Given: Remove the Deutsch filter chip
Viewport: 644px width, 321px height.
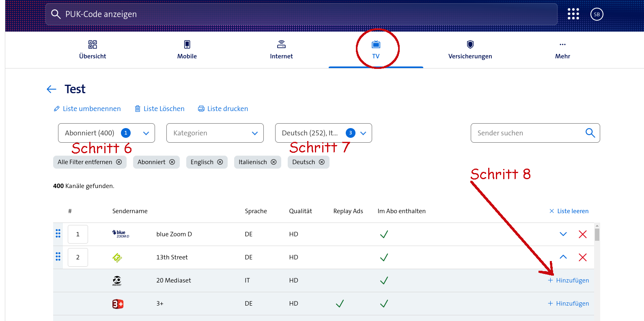Looking at the screenshot, I should point(322,162).
